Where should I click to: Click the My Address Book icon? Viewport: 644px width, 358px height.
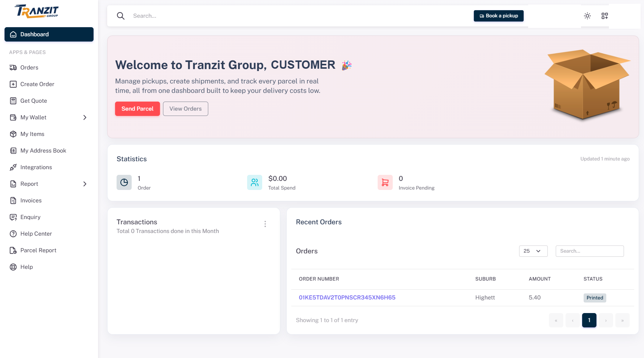[x=13, y=151]
